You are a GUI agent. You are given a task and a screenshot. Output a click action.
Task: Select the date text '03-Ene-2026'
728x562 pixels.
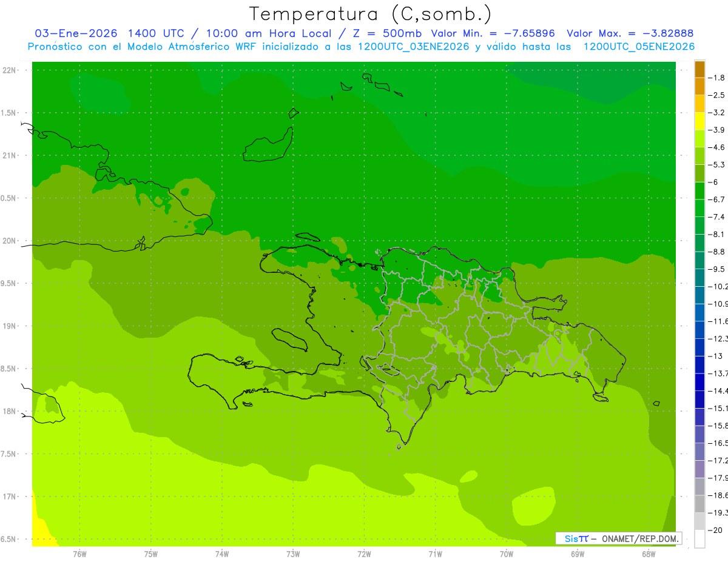pos(75,33)
